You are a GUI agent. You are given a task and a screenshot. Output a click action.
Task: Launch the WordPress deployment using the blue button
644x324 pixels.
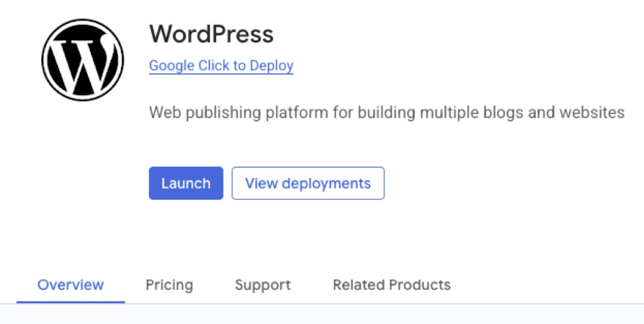pyautogui.click(x=186, y=183)
